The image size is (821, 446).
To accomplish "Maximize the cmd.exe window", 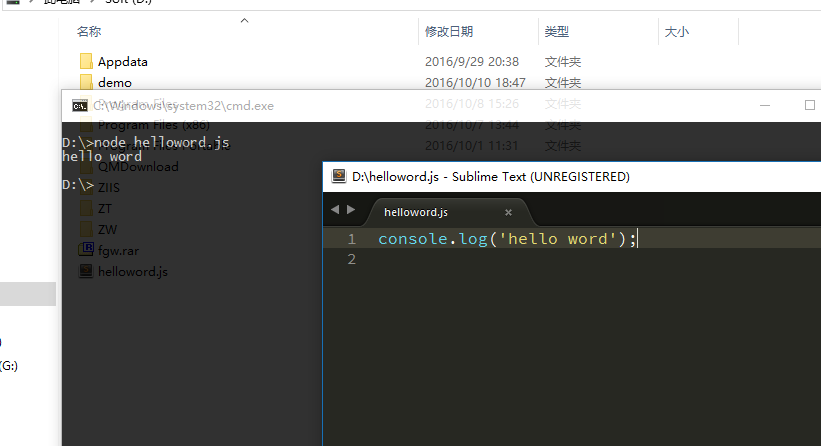I will 810,106.
